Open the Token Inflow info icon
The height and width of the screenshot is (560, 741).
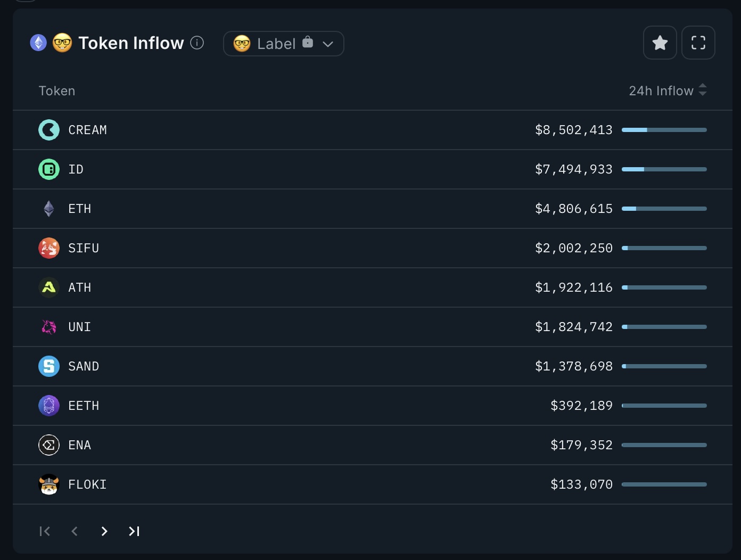coord(197,43)
